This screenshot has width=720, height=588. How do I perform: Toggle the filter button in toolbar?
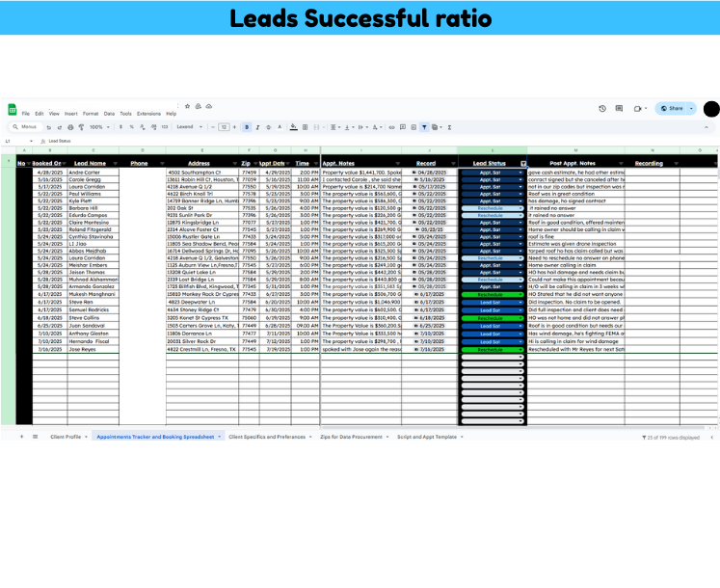coord(424,126)
